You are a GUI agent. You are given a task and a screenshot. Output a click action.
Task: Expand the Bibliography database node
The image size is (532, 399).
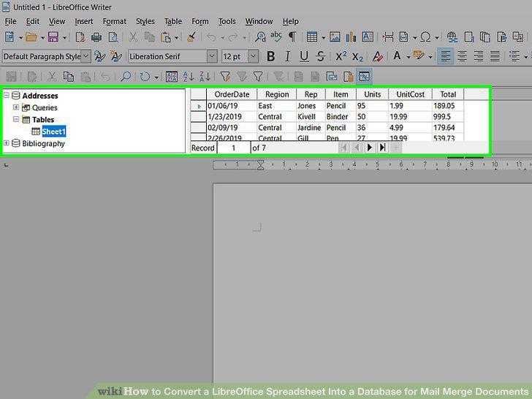(6, 143)
